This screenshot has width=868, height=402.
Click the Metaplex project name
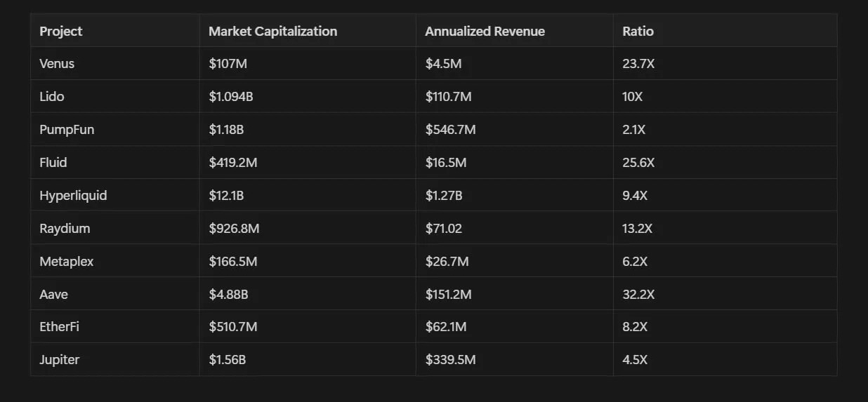coord(66,262)
